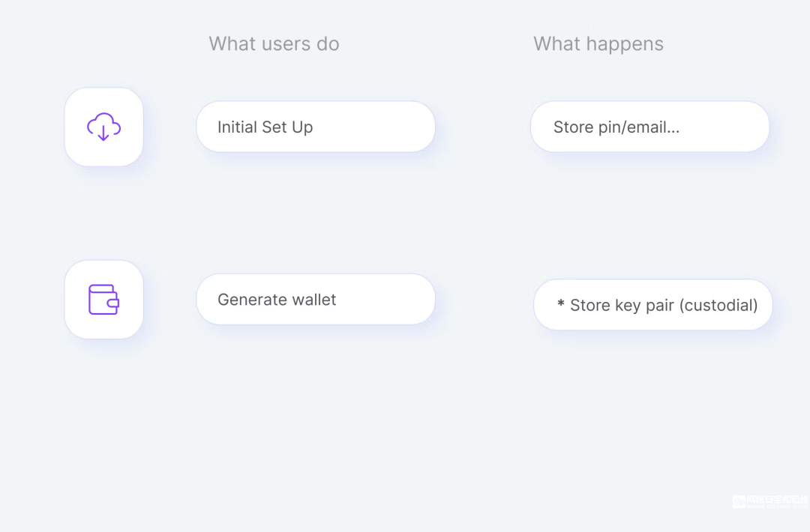810x532 pixels.
Task: Click the purple wallet icon
Action: point(103,299)
